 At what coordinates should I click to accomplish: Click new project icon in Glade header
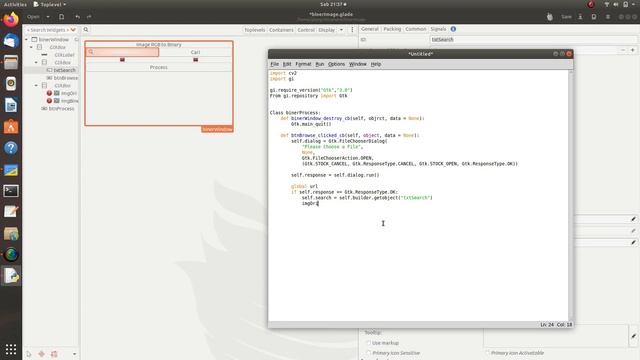coord(62,17)
